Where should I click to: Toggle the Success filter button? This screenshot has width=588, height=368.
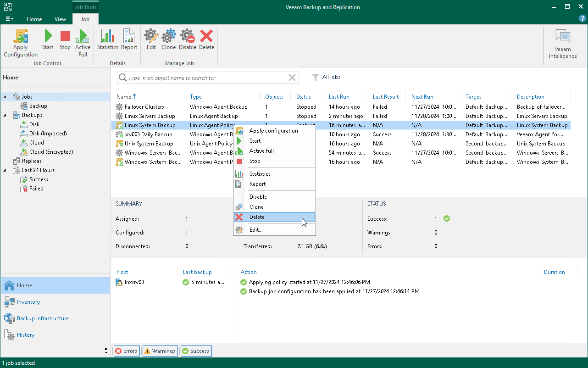(x=196, y=351)
